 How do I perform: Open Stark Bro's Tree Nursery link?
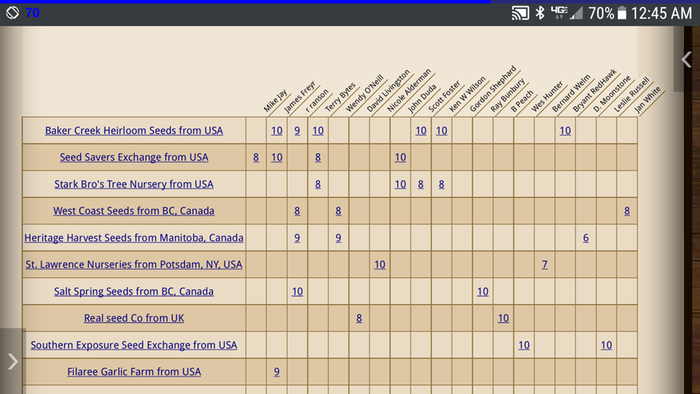[134, 184]
